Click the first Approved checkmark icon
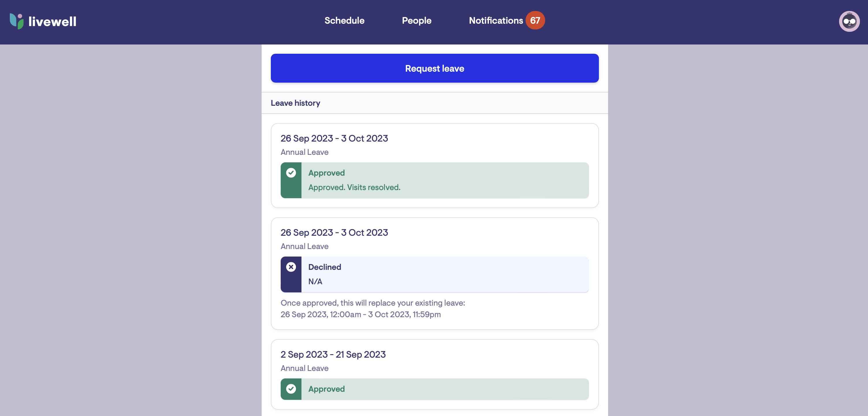 point(291,173)
